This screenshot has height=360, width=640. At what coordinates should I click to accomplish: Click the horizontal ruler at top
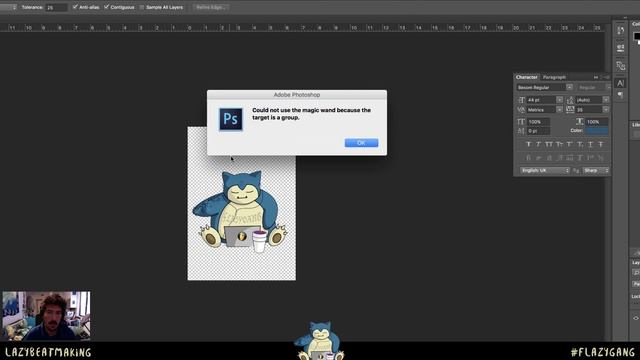[x=302, y=28]
